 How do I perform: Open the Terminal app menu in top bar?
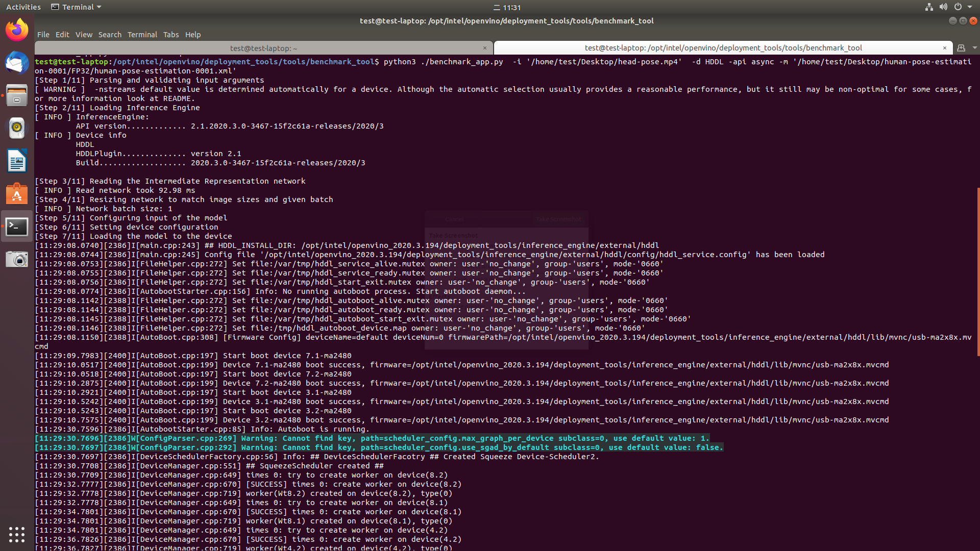(x=77, y=7)
